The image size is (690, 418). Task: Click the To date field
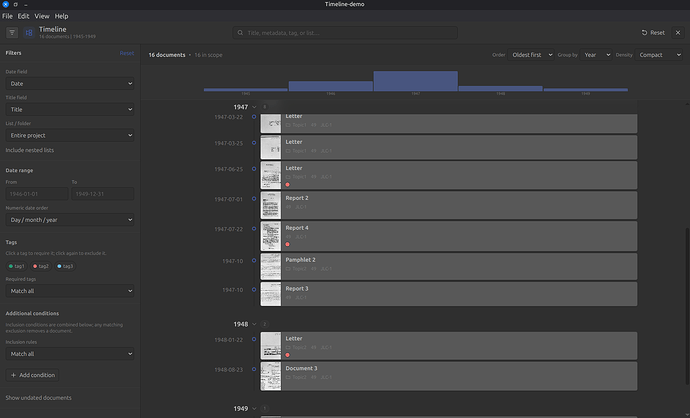tap(103, 194)
